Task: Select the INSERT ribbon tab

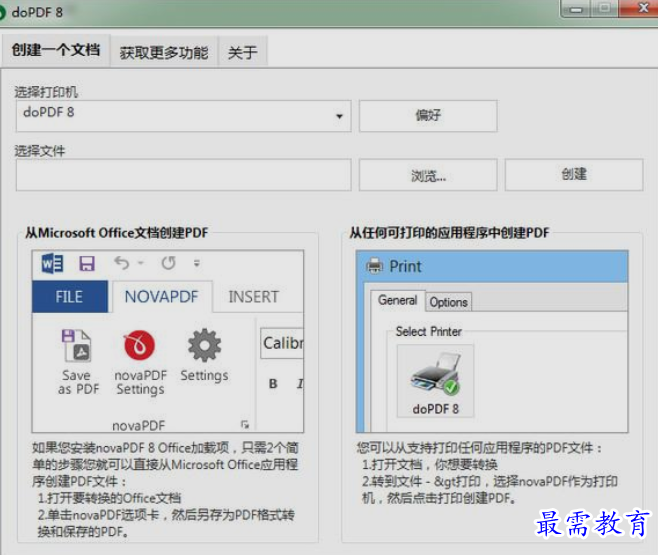Action: pos(253,297)
